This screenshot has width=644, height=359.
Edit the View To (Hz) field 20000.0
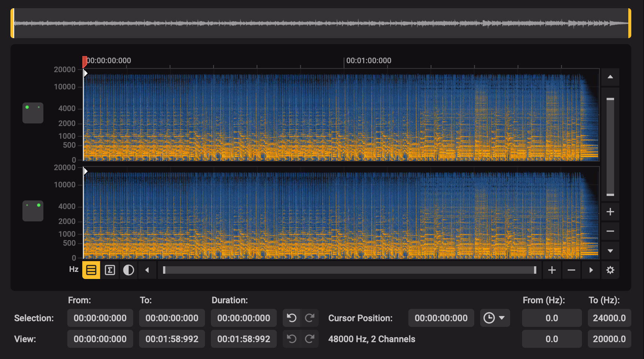pos(610,339)
